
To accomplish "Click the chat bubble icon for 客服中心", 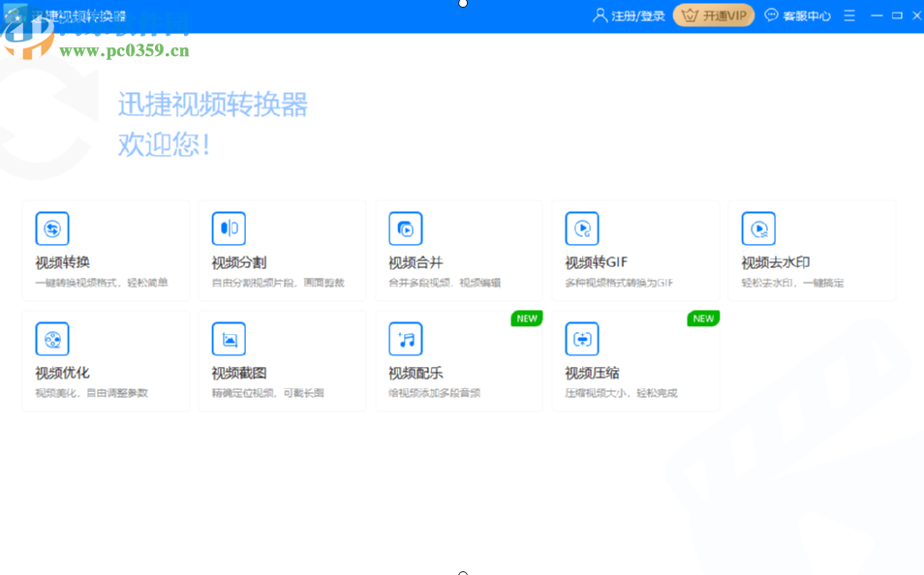I will tap(771, 15).
